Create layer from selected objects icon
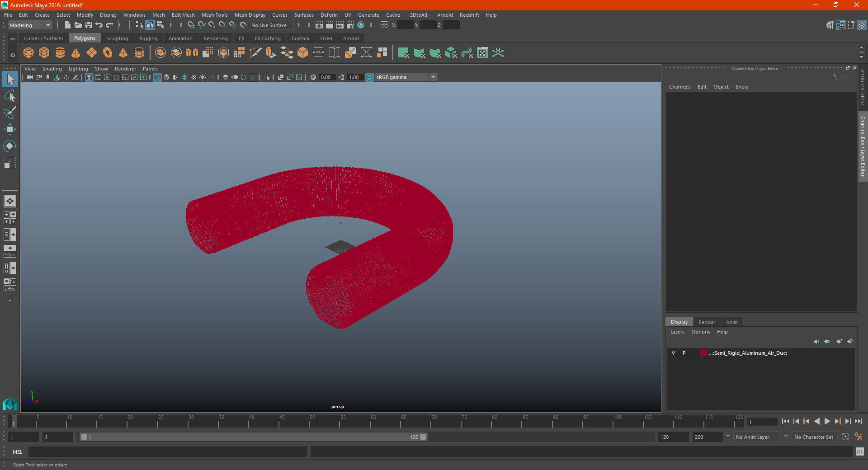 pyautogui.click(x=850, y=341)
